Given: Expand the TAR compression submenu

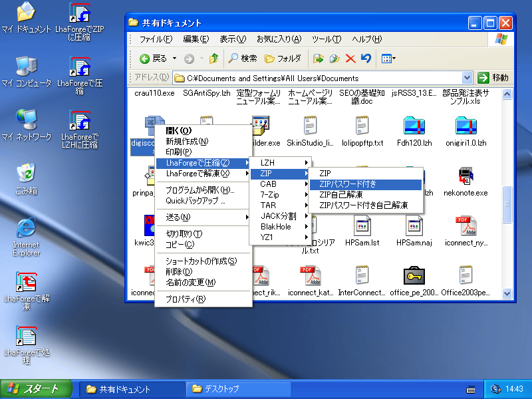Looking at the screenshot, I should (280, 205).
